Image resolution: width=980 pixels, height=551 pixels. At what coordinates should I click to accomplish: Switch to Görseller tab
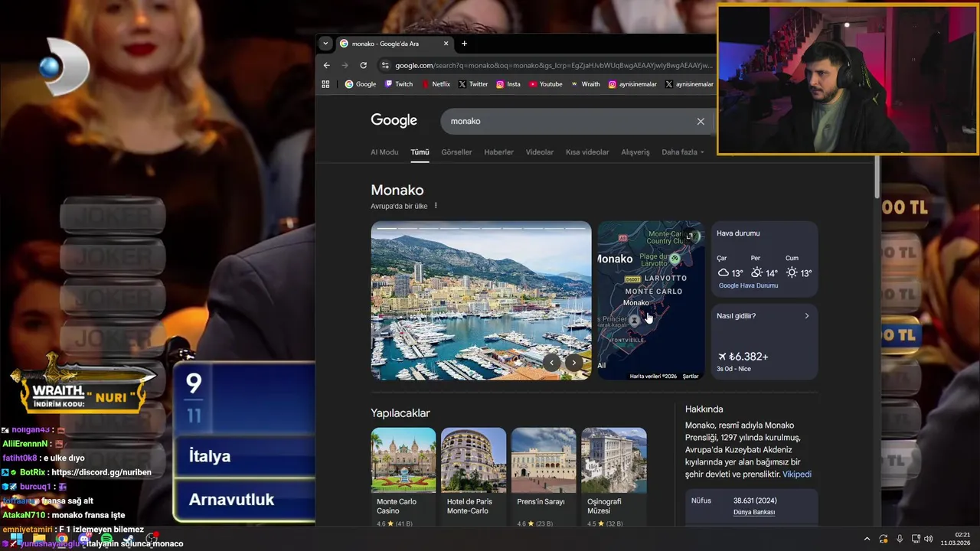click(x=456, y=152)
